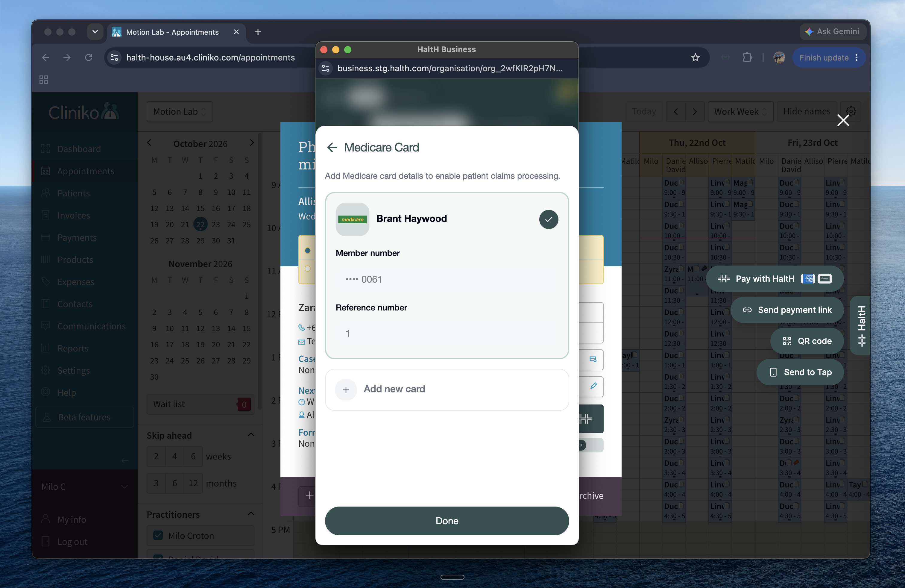Close the overlay with the X icon

843,121
